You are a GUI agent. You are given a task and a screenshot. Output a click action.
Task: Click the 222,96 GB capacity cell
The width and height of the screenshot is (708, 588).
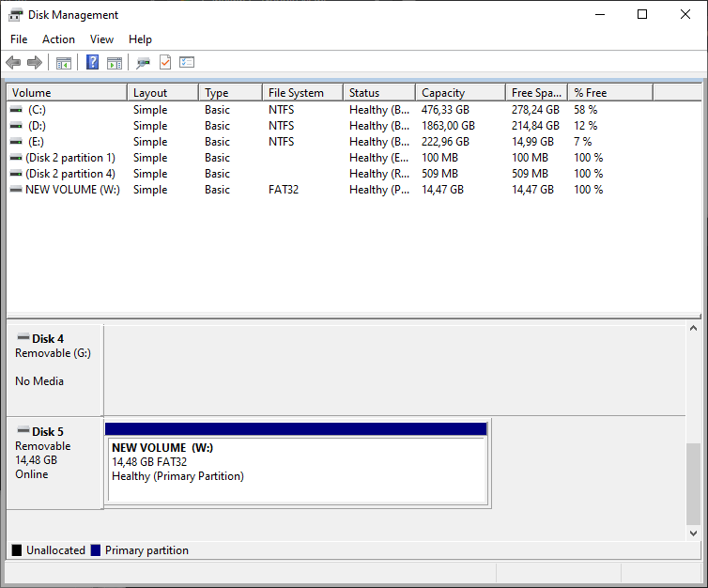(445, 142)
